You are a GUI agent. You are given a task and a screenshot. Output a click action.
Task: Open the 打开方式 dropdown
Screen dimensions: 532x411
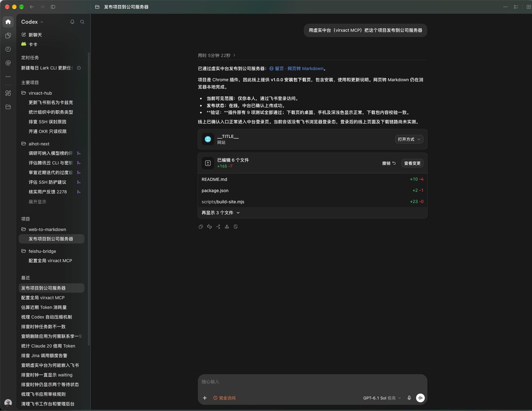409,139
